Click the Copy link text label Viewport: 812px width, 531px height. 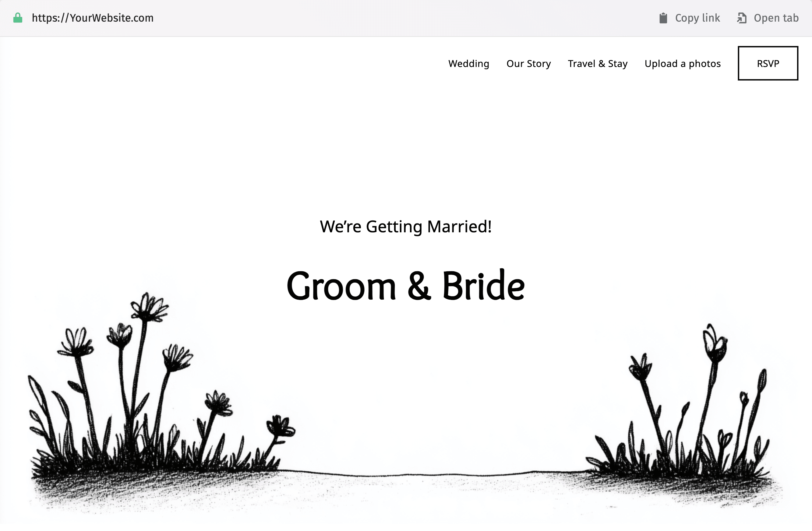coord(697,18)
